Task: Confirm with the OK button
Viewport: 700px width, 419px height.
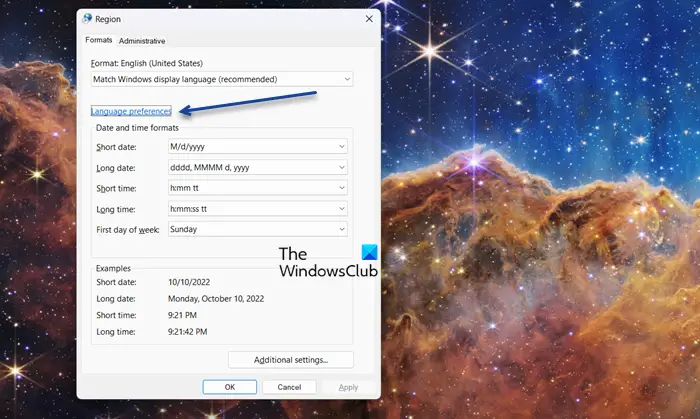Action: point(229,387)
